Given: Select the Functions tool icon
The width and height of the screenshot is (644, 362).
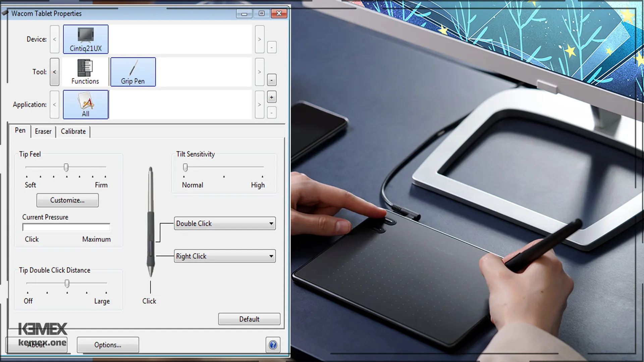Looking at the screenshot, I should click(85, 72).
